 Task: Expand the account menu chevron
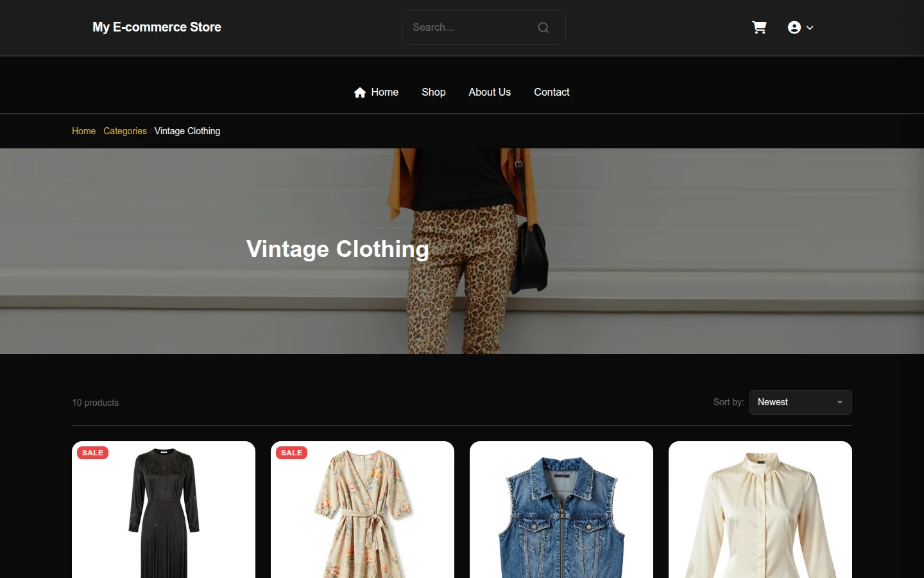coord(810,28)
